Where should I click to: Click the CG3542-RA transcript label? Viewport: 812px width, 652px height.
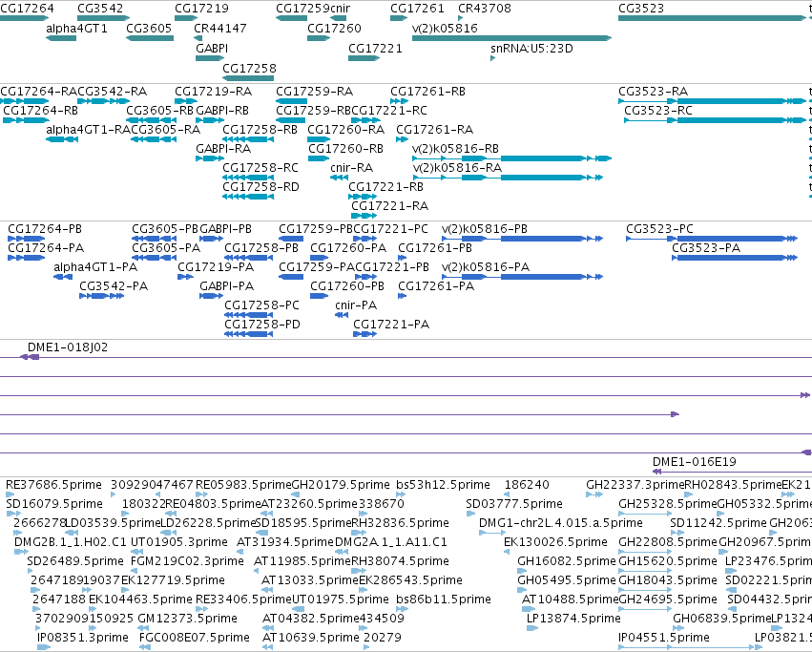[113, 92]
